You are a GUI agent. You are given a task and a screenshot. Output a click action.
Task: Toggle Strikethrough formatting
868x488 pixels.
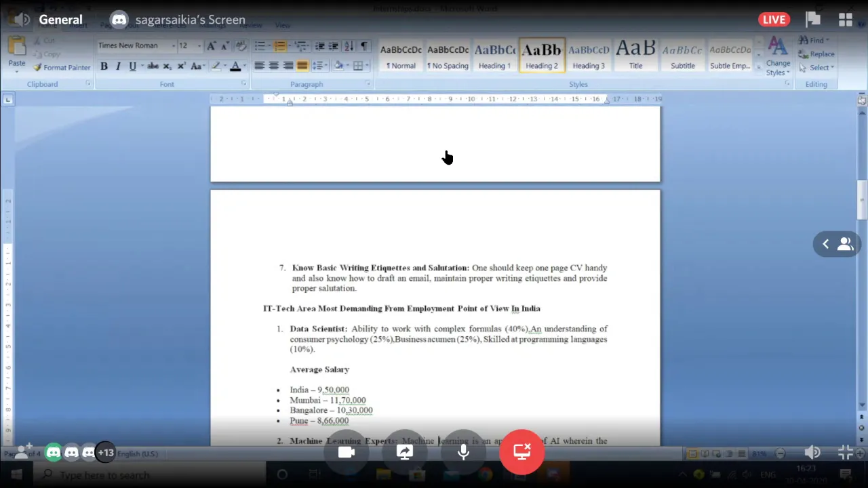pyautogui.click(x=153, y=66)
